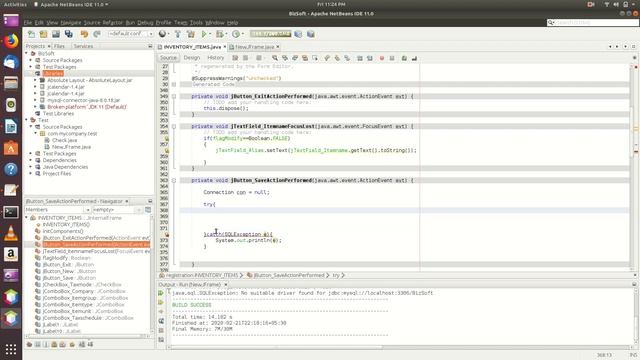Toggle Sort by Name navigator button
The image size is (640, 360).
[82, 344]
